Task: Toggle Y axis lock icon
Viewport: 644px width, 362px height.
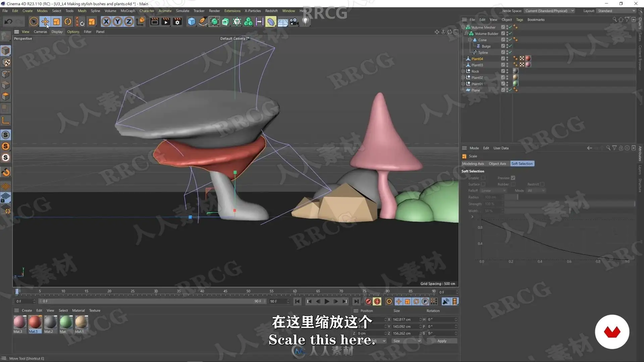Action: pos(117,22)
